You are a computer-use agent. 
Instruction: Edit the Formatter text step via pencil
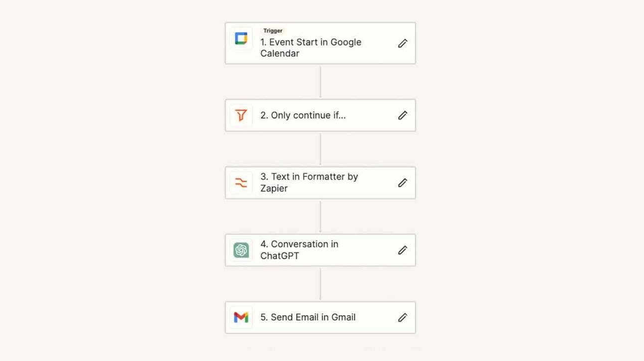click(x=403, y=182)
